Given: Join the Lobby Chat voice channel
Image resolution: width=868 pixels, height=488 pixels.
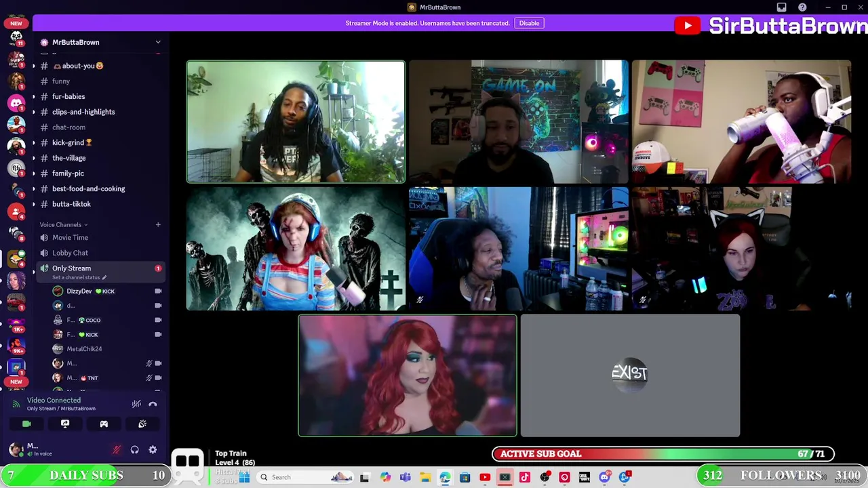Looking at the screenshot, I should 100,253.
